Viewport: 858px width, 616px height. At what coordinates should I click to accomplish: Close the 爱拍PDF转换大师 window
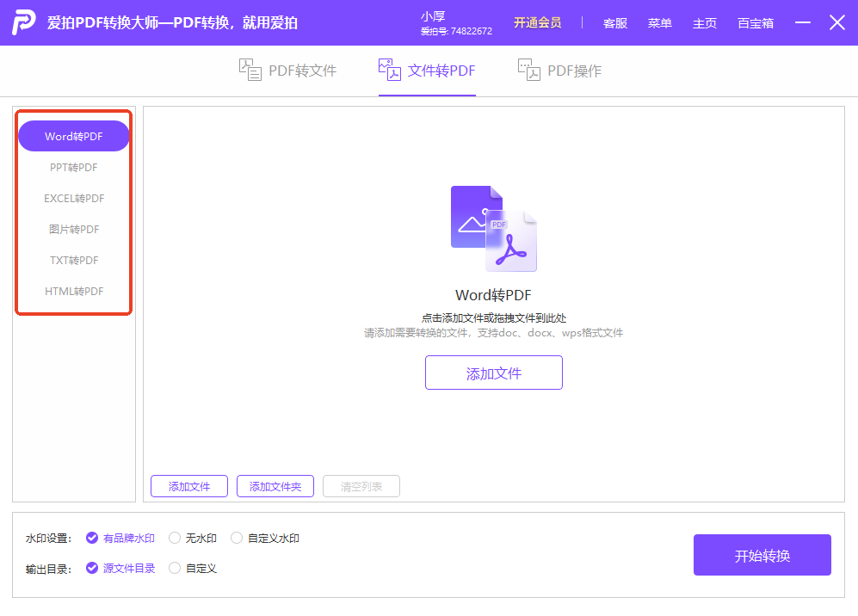837,22
